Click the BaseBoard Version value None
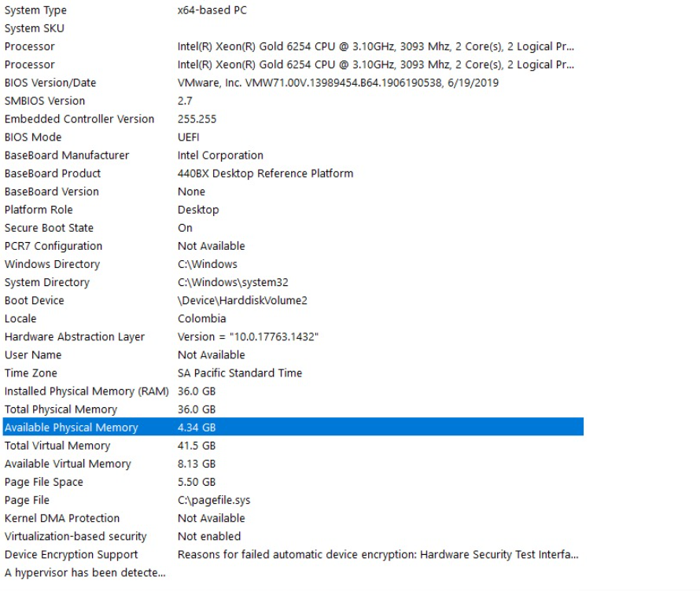Screen dimensions: 700x591 click(x=192, y=192)
